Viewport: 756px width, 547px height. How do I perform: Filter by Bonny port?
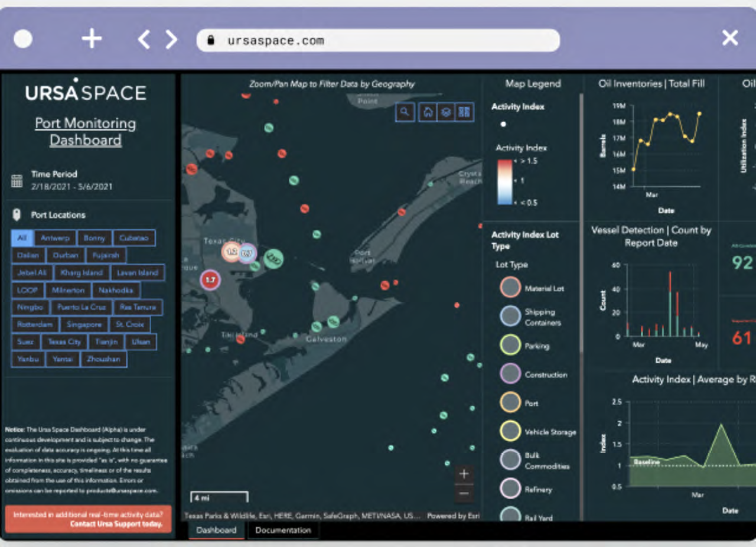(94, 238)
